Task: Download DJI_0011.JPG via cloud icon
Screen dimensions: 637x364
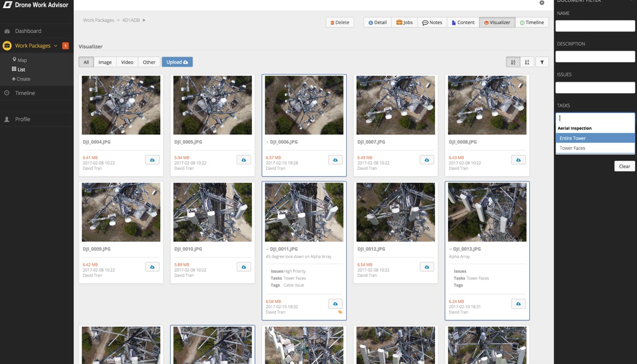Action: coord(335,304)
